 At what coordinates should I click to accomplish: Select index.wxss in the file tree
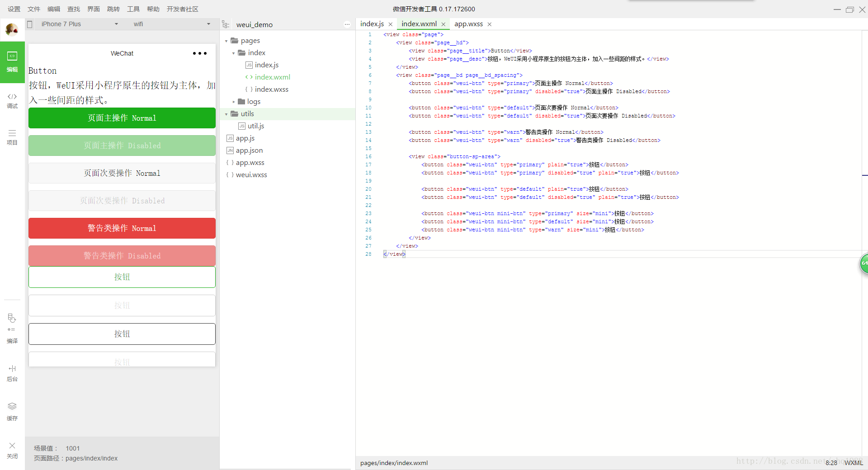[271, 89]
